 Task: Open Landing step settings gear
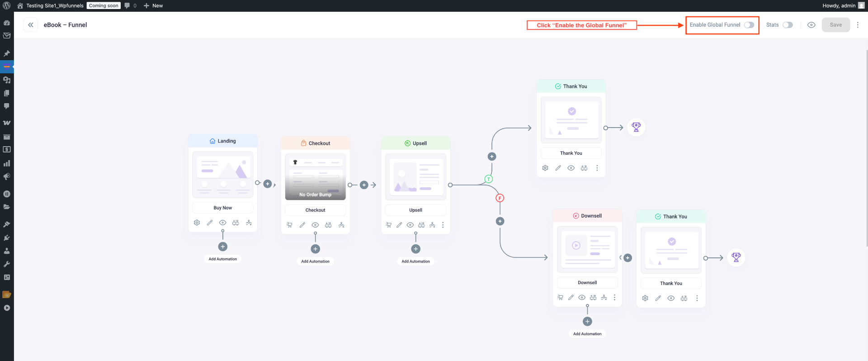[197, 223]
